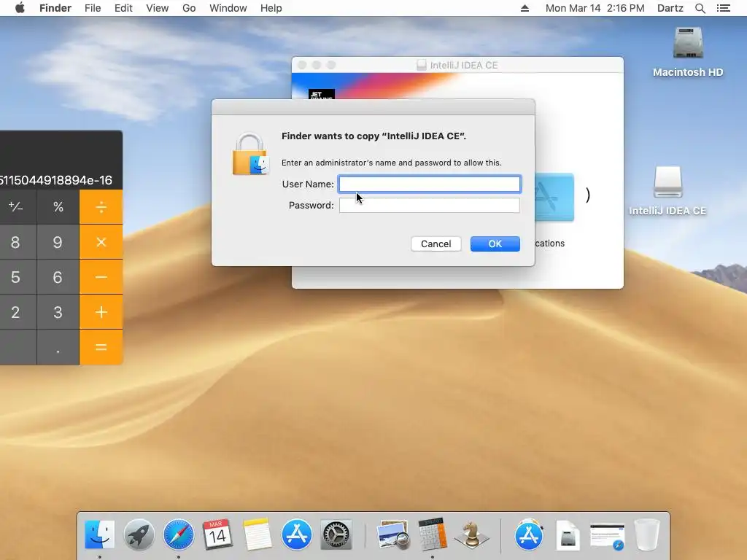Open the disk image file in Dock
Viewport: 747px width, 560px height.
(568, 535)
